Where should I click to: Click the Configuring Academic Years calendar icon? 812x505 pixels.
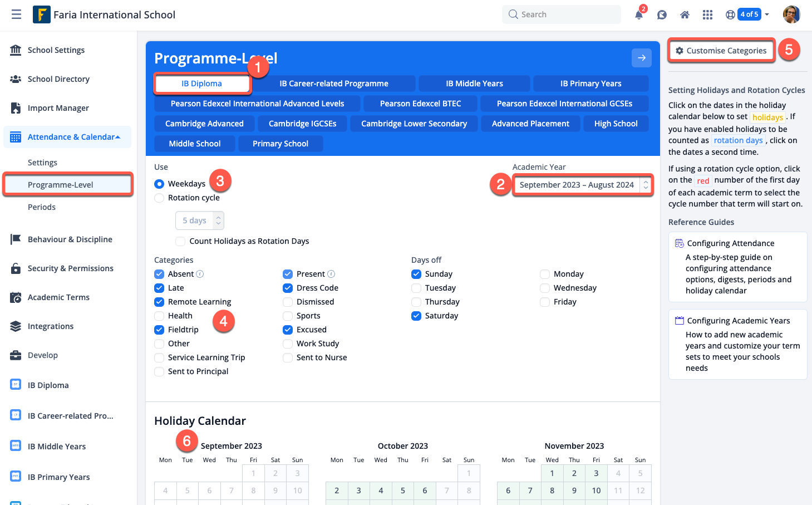click(680, 321)
